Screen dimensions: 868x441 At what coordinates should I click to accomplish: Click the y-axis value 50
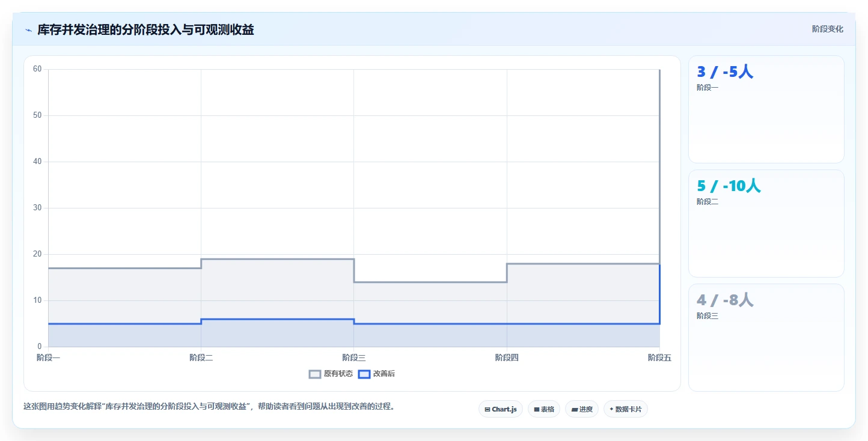click(x=37, y=115)
